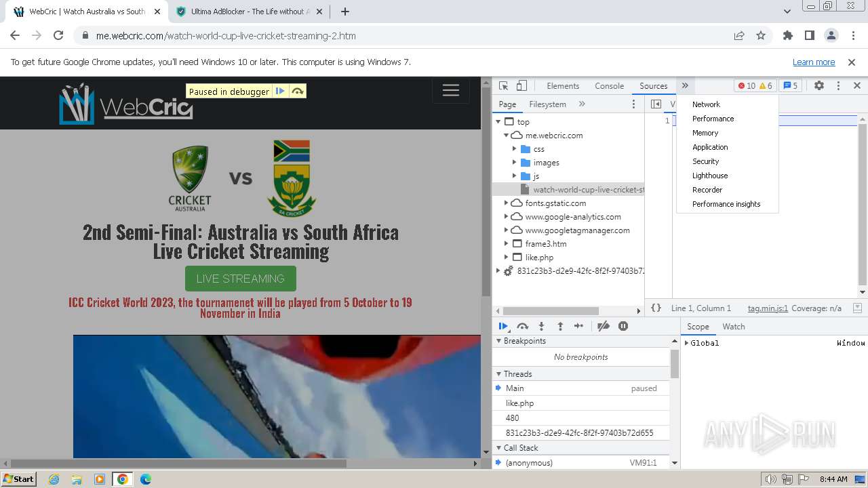Image resolution: width=868 pixels, height=488 pixels.
Task: Step into next function call icon
Action: [x=541, y=326]
